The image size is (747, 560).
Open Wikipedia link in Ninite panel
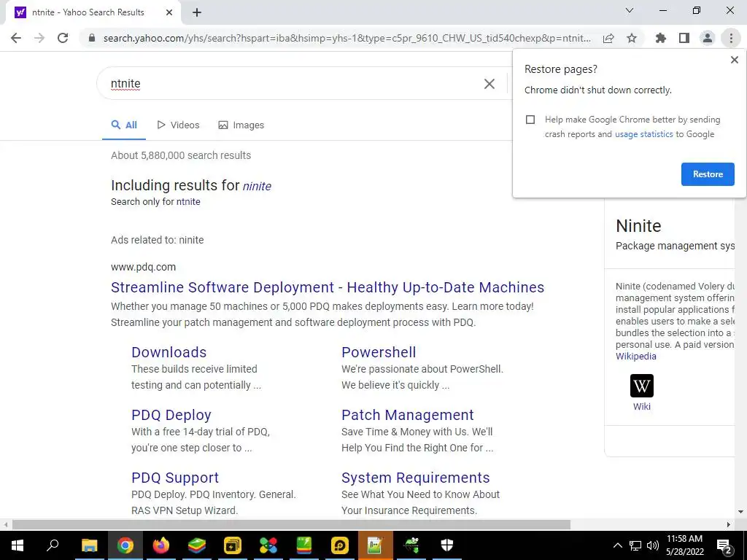coord(635,356)
